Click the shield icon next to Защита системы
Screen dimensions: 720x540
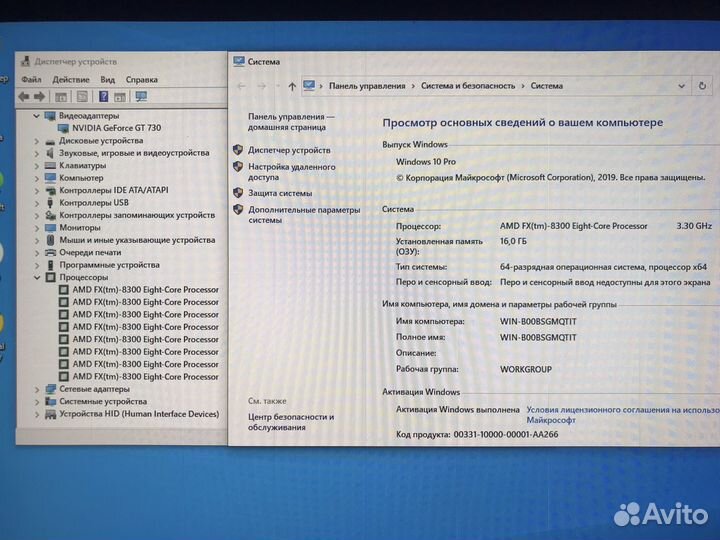pyautogui.click(x=238, y=193)
